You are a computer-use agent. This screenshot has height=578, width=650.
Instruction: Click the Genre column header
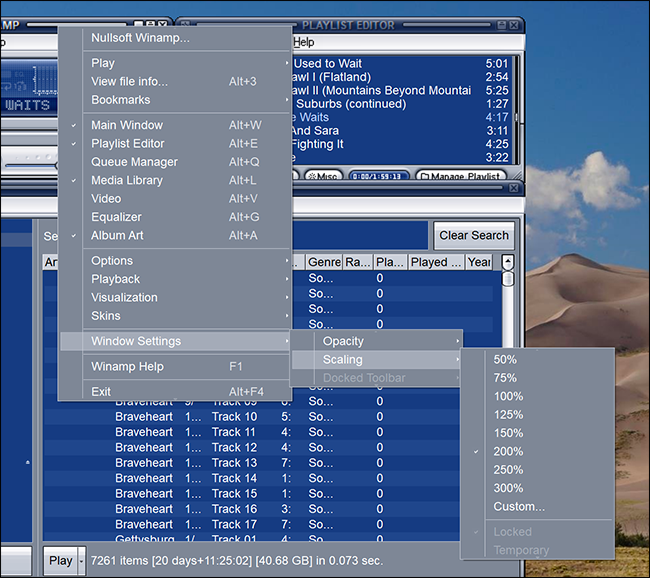tap(324, 262)
